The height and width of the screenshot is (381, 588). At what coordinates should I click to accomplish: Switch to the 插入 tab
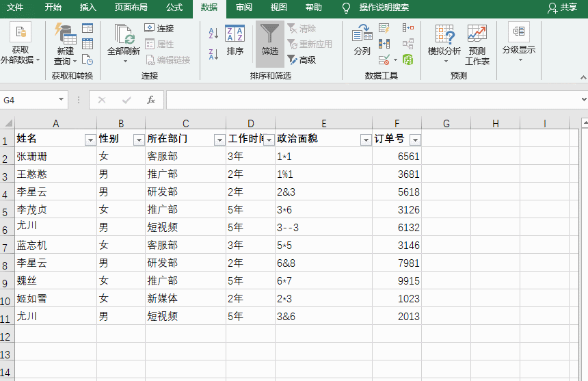88,8
